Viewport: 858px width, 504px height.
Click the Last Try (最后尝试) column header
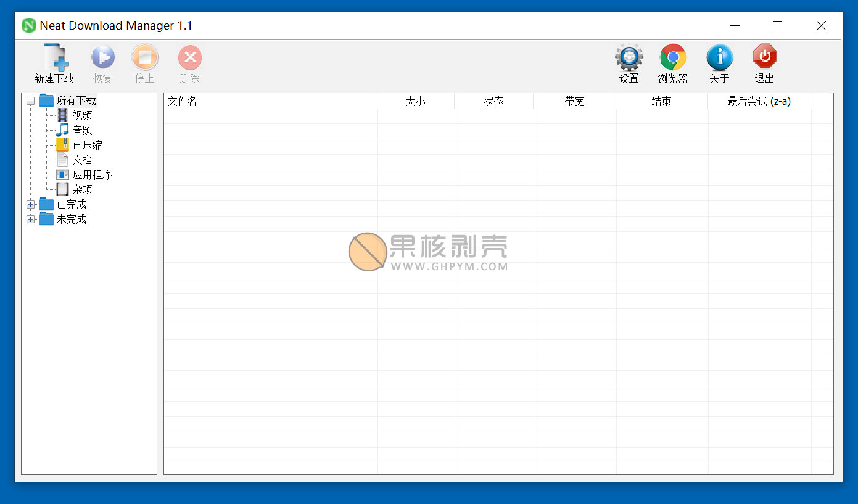click(759, 102)
